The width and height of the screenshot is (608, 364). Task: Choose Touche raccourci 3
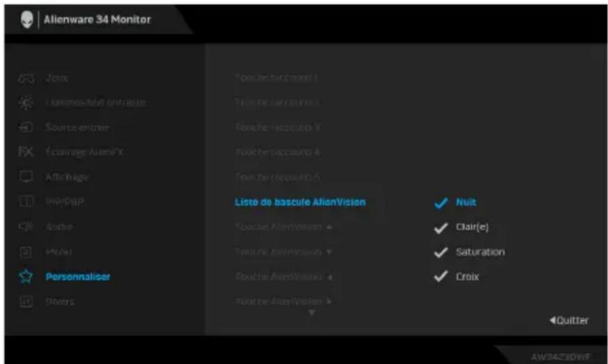278,127
